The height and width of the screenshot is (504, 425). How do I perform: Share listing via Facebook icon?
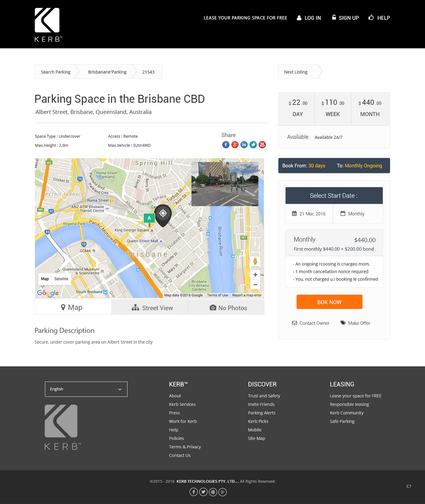tap(226, 145)
